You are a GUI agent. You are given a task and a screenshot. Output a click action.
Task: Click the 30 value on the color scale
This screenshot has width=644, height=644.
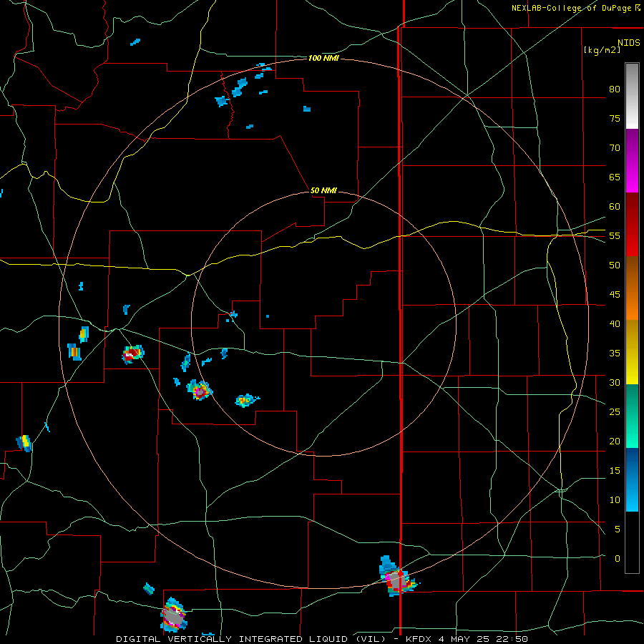pyautogui.click(x=615, y=383)
